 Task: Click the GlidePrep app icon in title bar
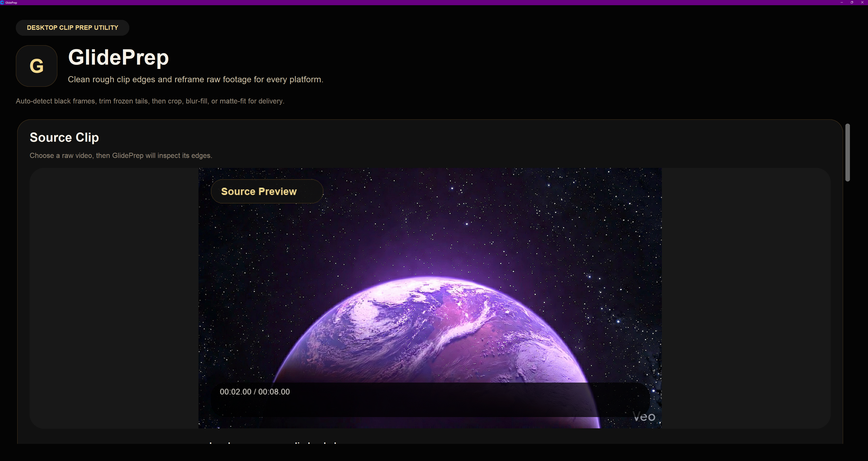2,2
